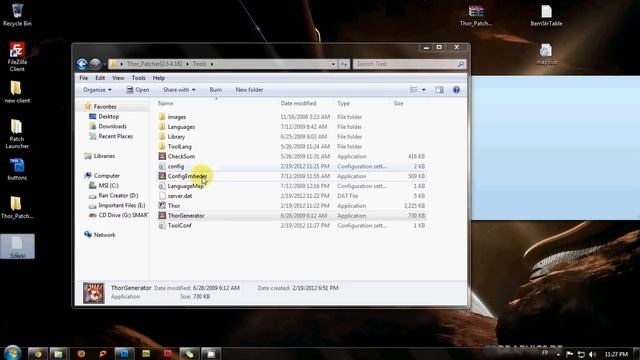Open MSI (C:) drive
Viewport: 640px width, 360px height.
[108, 186]
